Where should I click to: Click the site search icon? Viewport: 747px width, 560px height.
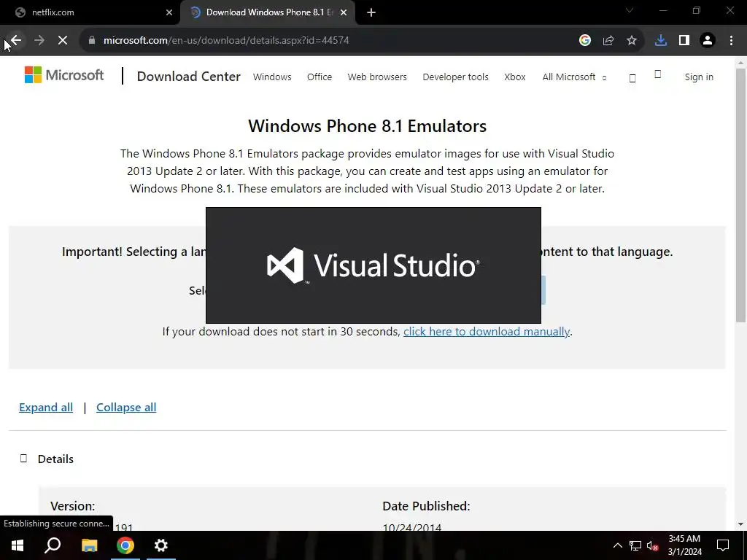point(632,78)
